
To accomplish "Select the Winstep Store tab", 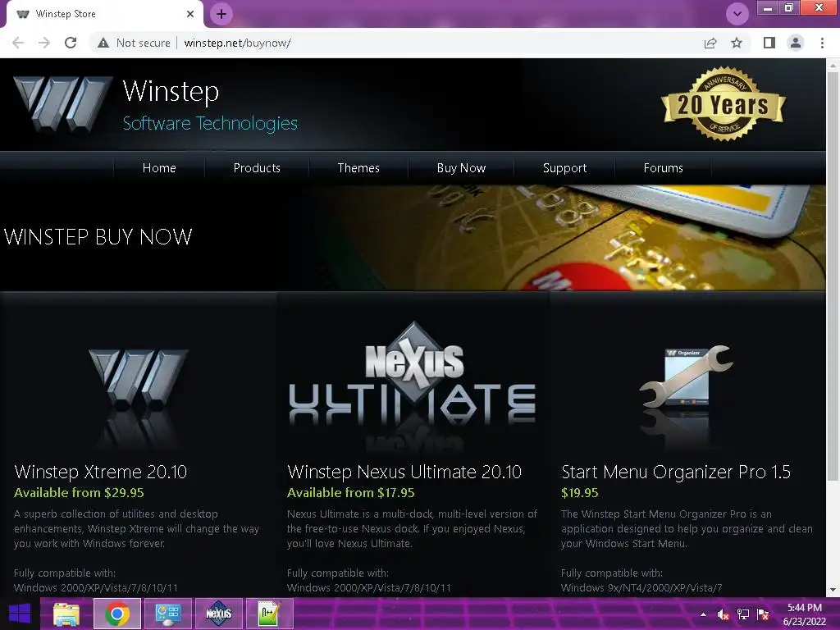I will click(105, 15).
